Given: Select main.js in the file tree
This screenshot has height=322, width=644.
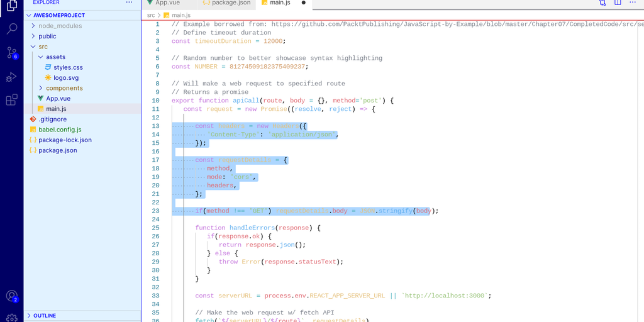Looking at the screenshot, I should coord(56,109).
